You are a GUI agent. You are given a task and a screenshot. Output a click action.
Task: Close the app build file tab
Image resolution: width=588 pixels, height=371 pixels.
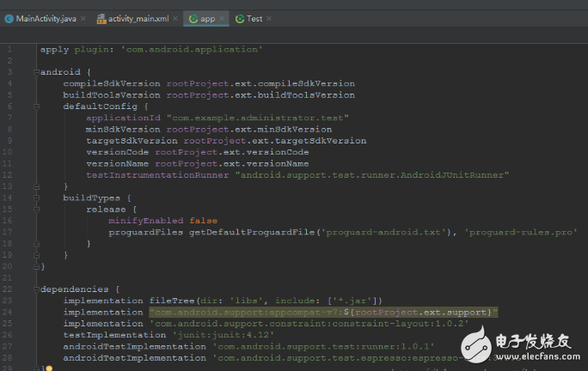[223, 18]
